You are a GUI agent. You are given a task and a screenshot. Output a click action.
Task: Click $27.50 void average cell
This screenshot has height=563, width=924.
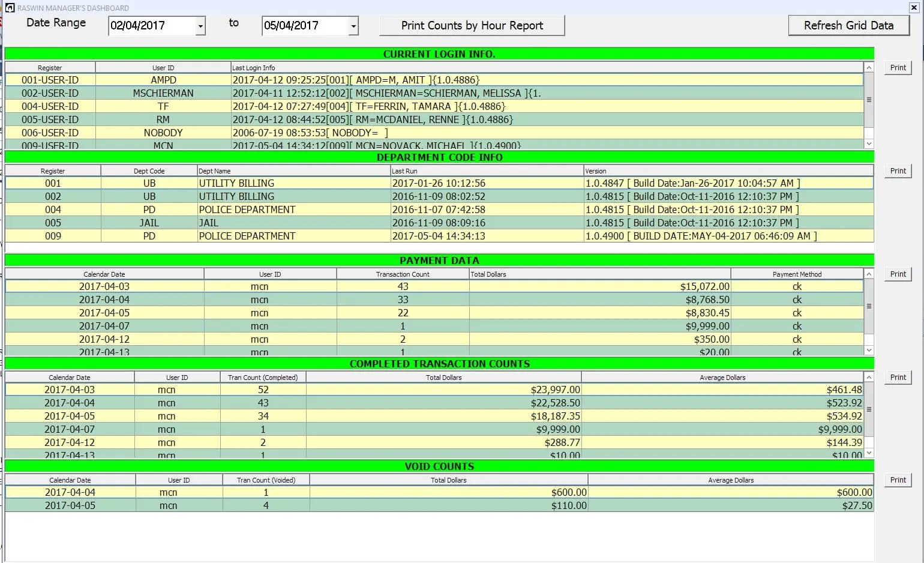click(731, 505)
